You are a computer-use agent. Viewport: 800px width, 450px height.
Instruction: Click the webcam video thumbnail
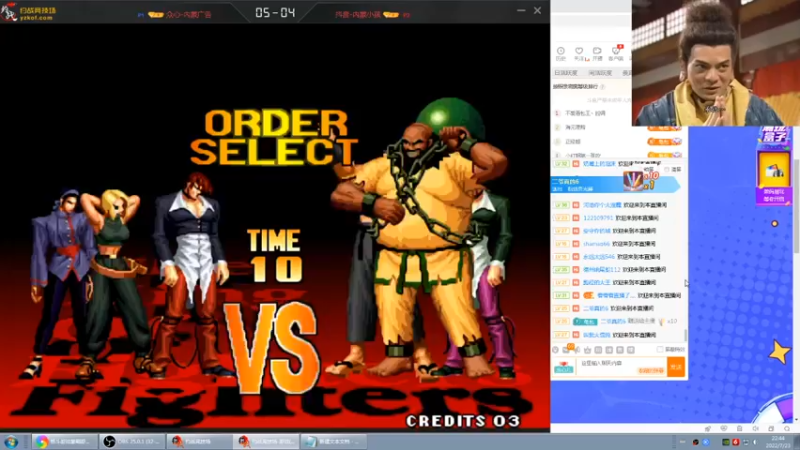coord(715,63)
